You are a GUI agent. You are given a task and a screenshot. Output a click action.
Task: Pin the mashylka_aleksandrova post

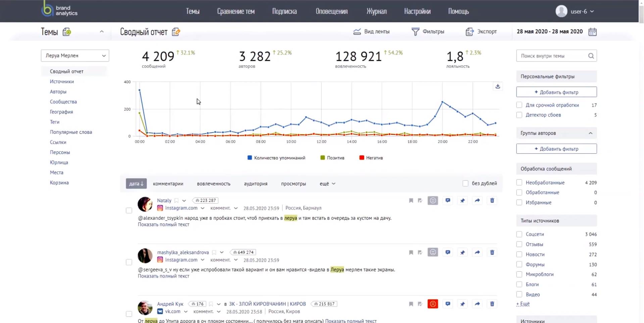[462, 252]
